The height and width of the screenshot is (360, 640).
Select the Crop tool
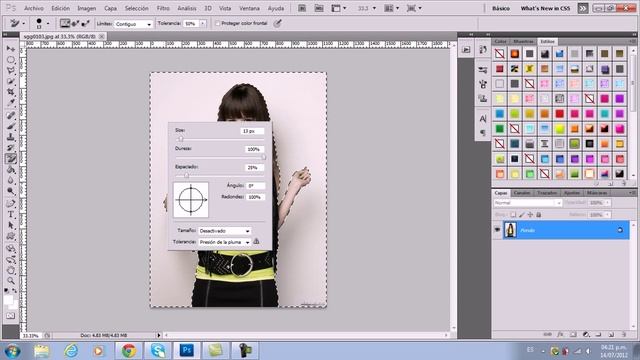[x=11, y=92]
